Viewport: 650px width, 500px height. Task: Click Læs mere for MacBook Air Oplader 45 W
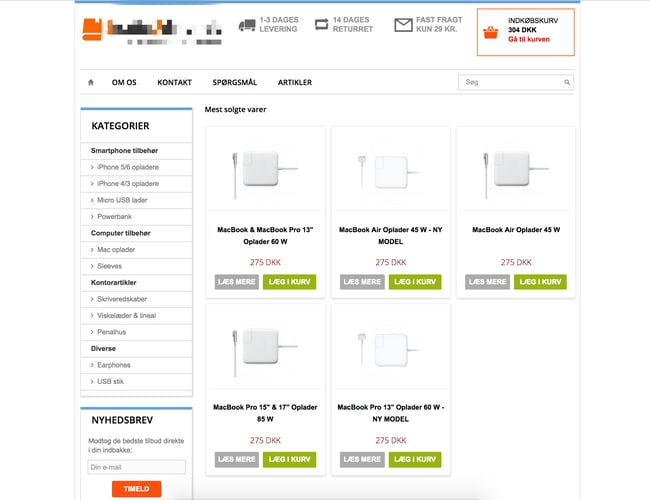[x=488, y=282]
